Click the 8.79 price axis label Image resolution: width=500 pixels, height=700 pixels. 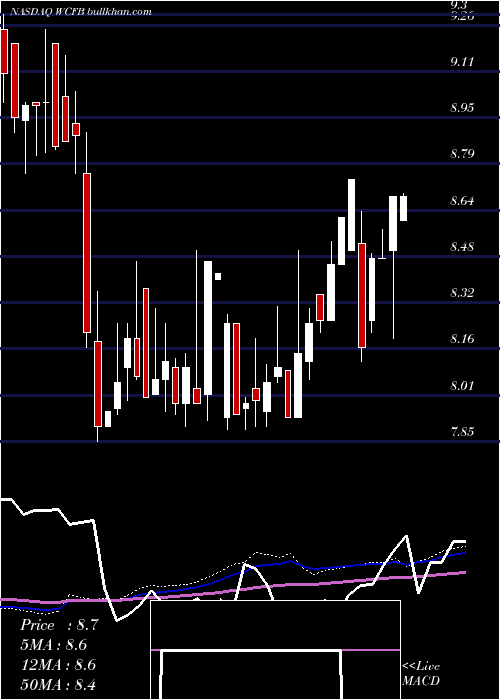point(462,154)
